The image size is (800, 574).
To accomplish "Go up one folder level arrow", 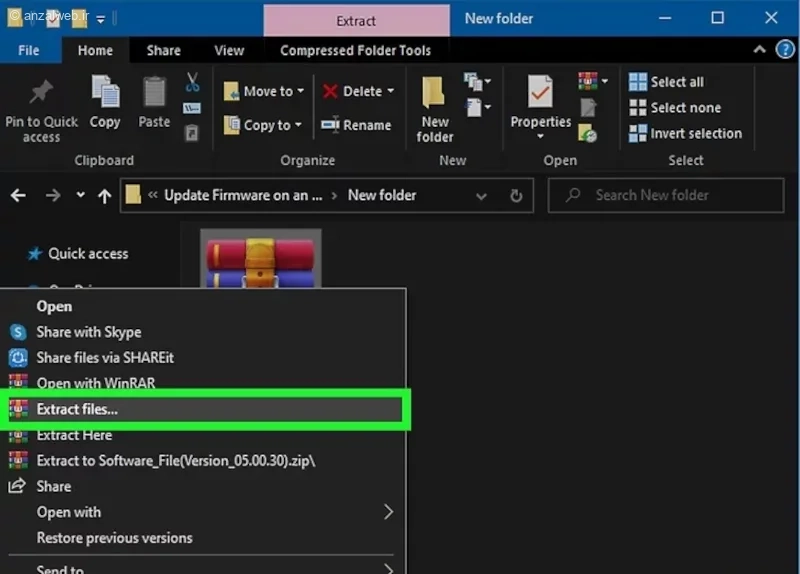I will point(104,196).
